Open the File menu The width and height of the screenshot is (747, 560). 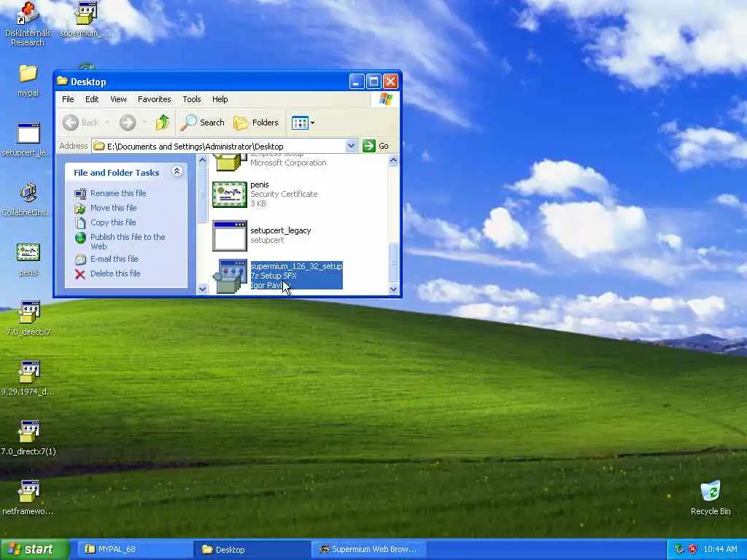(68, 99)
